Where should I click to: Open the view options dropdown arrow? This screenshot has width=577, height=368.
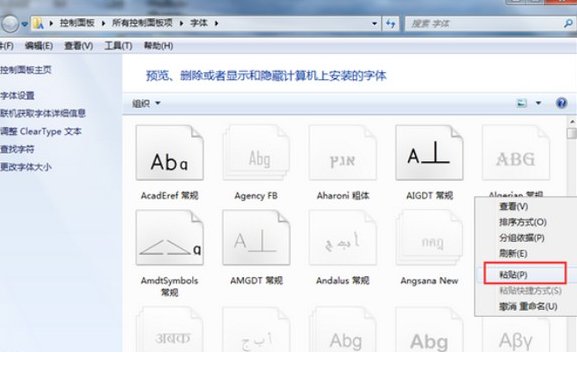[538, 103]
